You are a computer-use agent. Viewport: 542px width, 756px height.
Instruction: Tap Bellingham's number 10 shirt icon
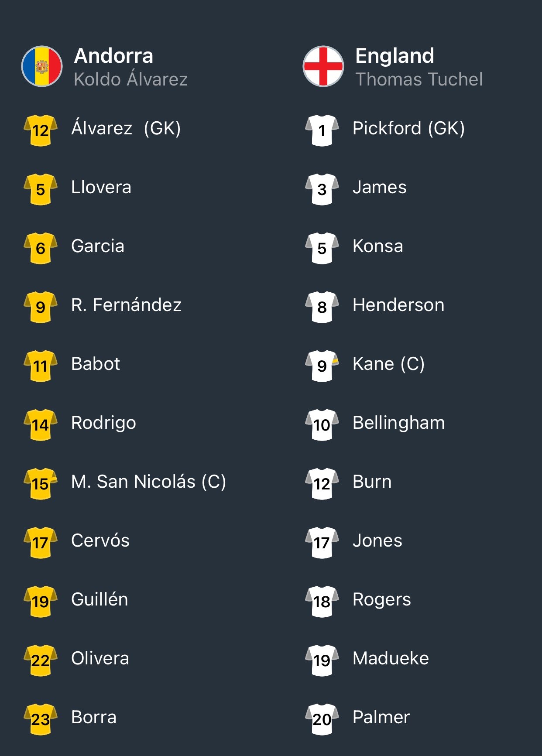click(x=322, y=424)
